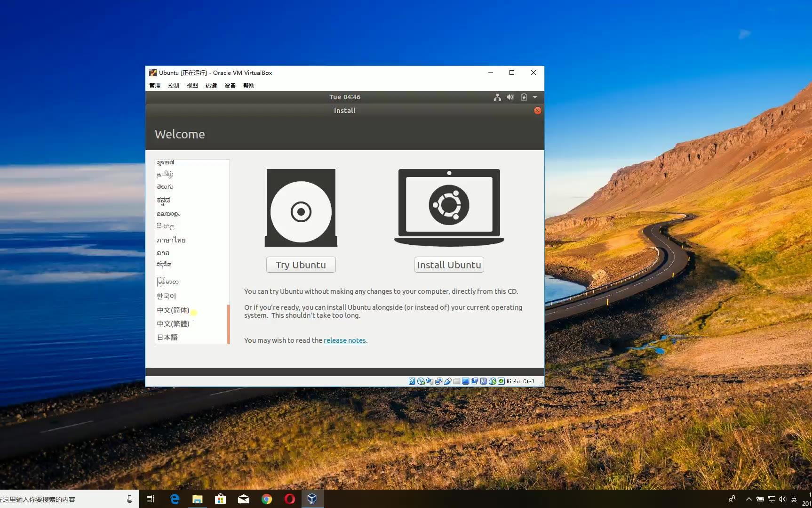Open the release notes link

click(345, 340)
